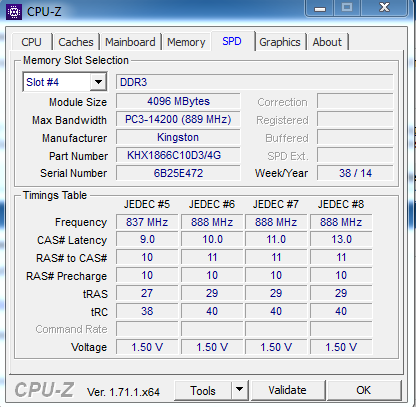Switch to the Caches tab
This screenshot has height=407, width=416.
[x=76, y=42]
